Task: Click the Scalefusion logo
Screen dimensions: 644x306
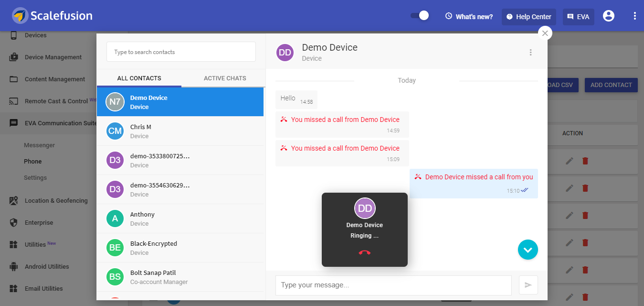Action: [52, 16]
